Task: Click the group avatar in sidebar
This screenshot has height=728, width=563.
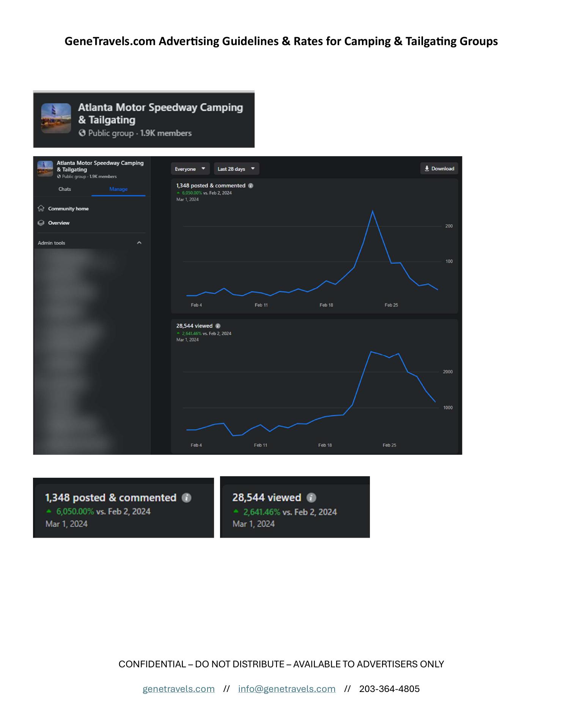Action: (45, 169)
